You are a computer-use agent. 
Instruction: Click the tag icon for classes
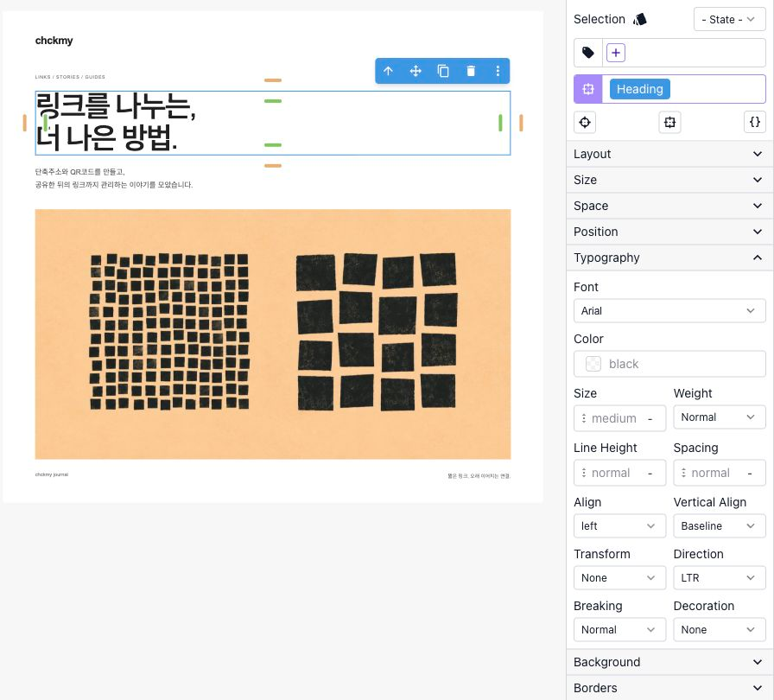click(588, 53)
